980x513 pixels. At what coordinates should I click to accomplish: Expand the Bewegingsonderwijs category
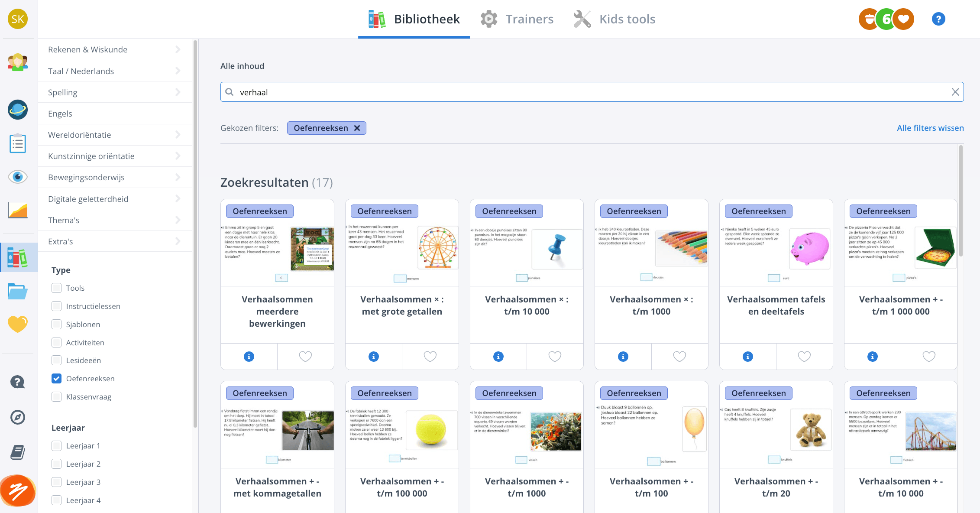tap(115, 177)
